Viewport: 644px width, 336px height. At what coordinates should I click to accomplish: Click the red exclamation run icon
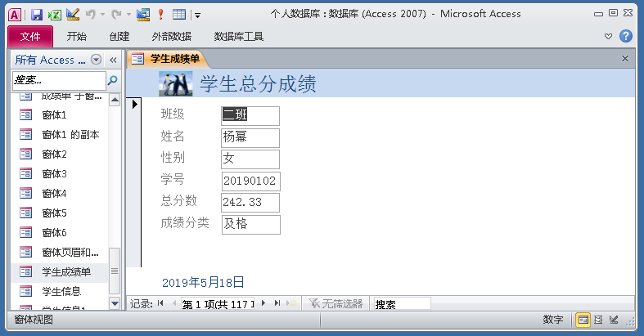tap(161, 15)
